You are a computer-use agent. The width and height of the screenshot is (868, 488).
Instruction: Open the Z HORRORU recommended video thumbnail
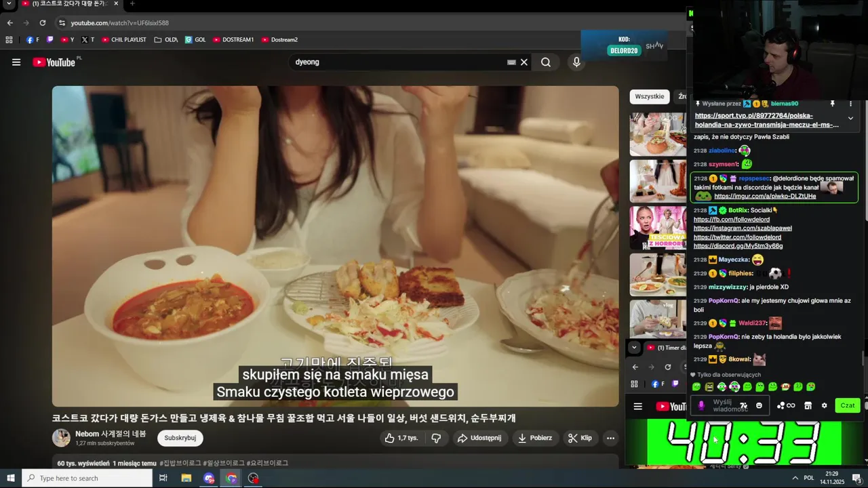(x=658, y=228)
